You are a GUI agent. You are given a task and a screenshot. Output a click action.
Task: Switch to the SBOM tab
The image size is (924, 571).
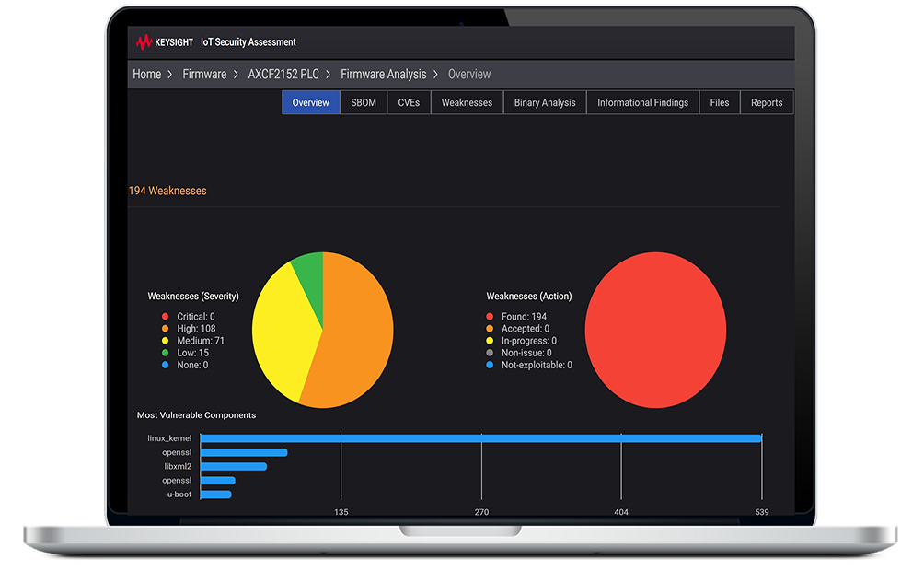(x=364, y=103)
